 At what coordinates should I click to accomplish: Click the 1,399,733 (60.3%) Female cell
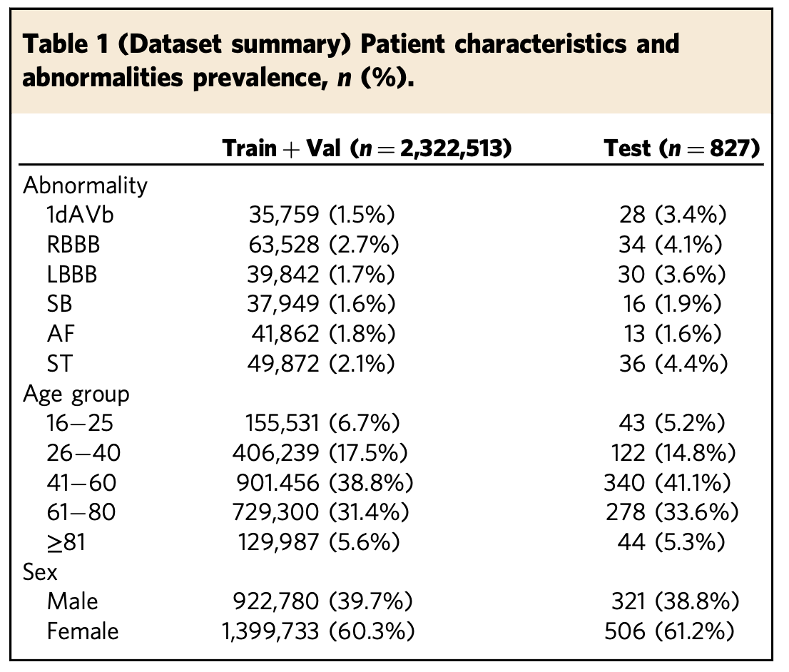tap(317, 632)
